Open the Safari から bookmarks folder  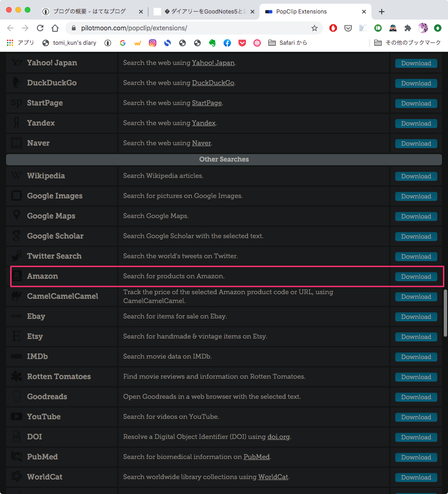287,43
